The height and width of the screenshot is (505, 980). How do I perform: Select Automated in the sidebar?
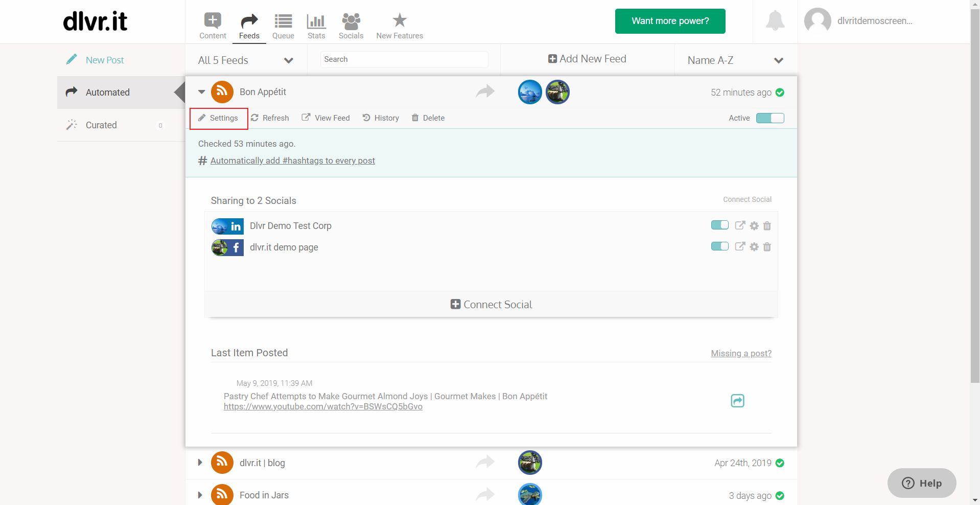tap(121, 93)
